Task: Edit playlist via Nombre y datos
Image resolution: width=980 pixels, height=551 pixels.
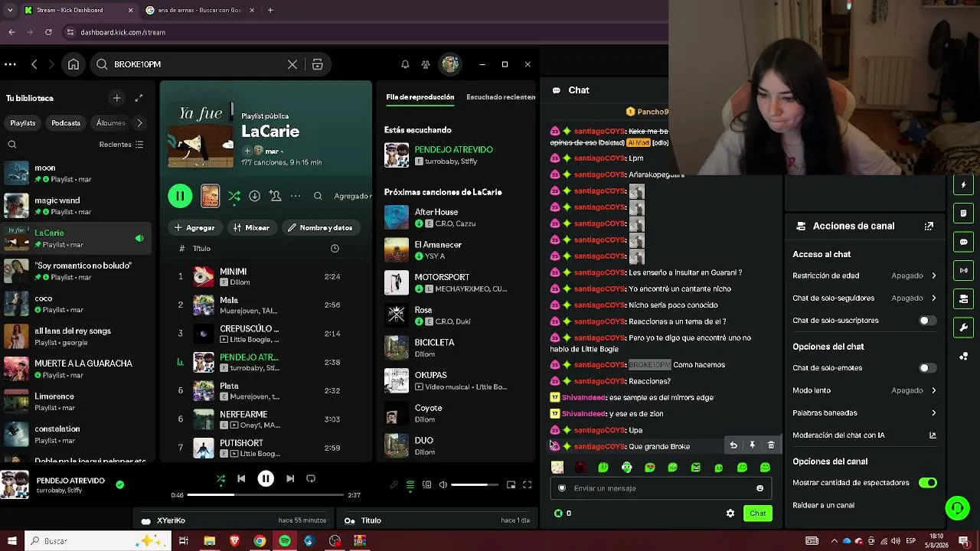Action: point(320,227)
